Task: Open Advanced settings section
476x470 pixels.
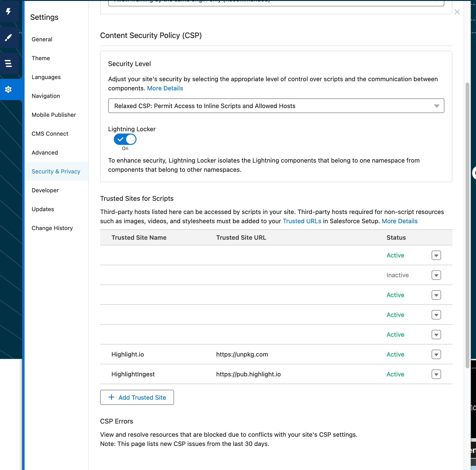Action: point(45,152)
